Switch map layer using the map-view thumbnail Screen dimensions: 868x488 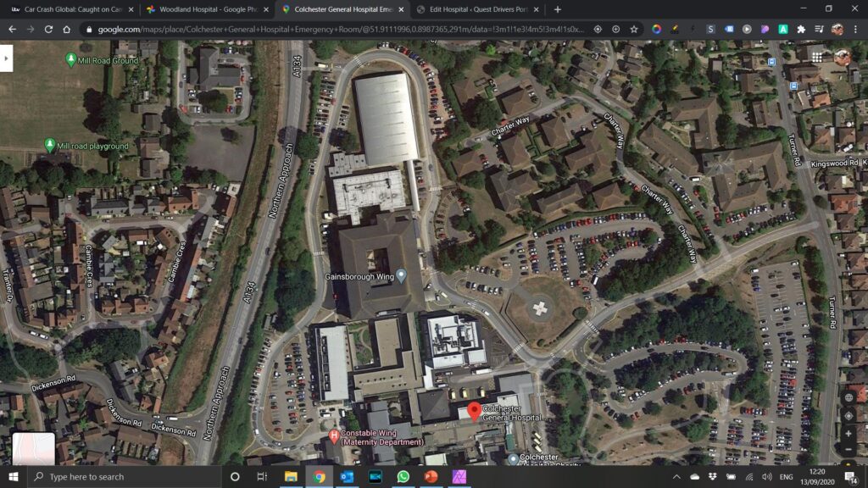[x=34, y=449]
